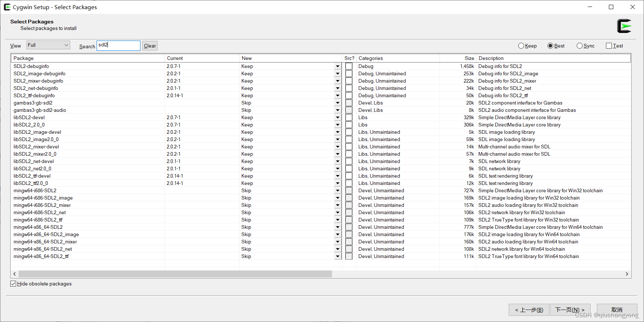644x322 pixels.
Task: Click the libSDL2_mixer2.0_0 package name
Action: [35, 154]
